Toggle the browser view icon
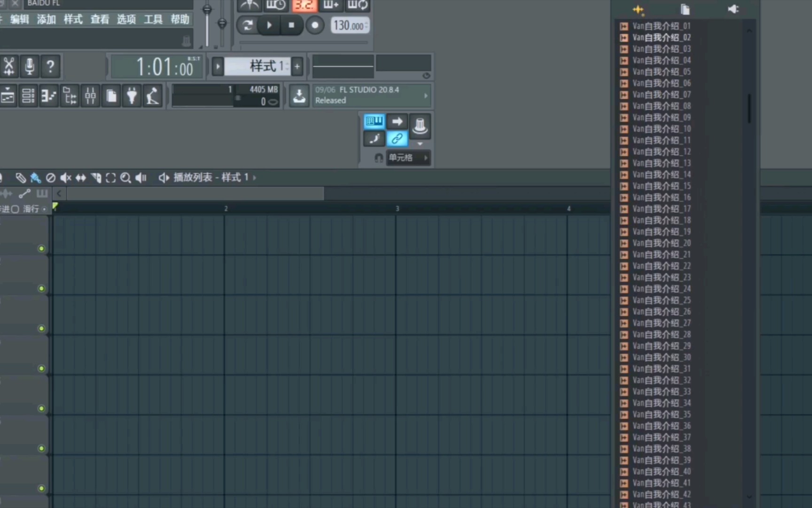812x508 pixels. 70,96
